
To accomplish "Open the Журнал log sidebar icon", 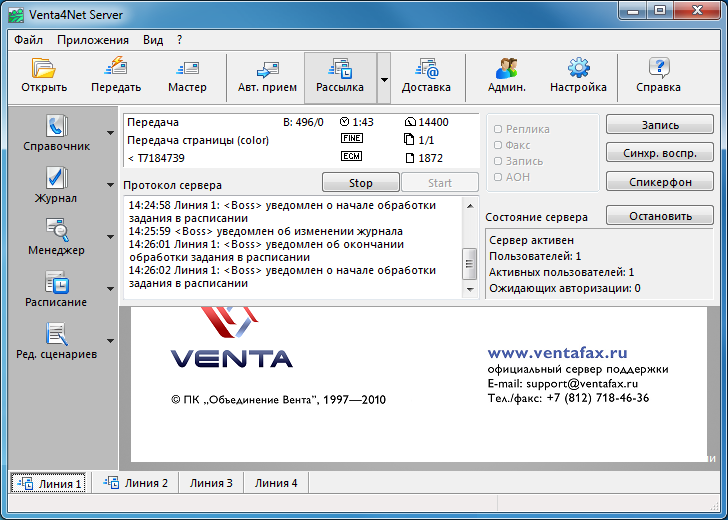I will tap(57, 178).
